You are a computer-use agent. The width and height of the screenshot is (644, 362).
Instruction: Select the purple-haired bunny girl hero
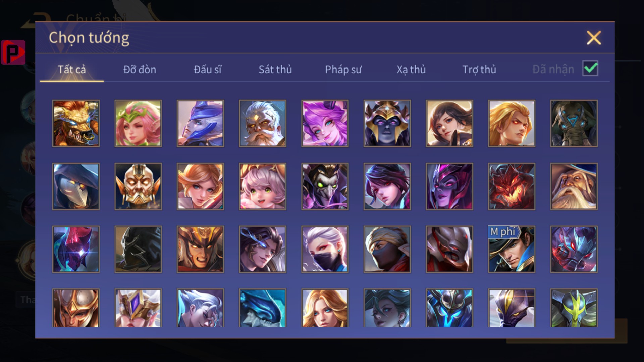[x=325, y=124]
